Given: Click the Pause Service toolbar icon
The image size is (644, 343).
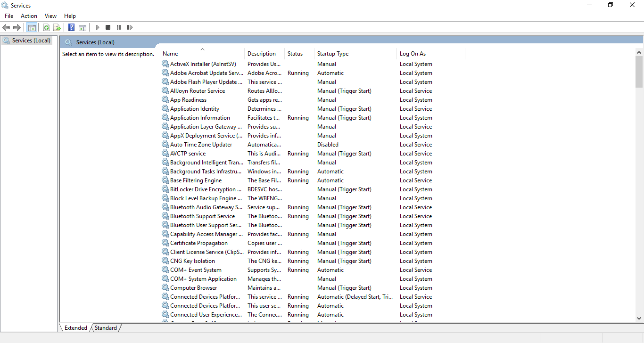Looking at the screenshot, I should [x=119, y=28].
